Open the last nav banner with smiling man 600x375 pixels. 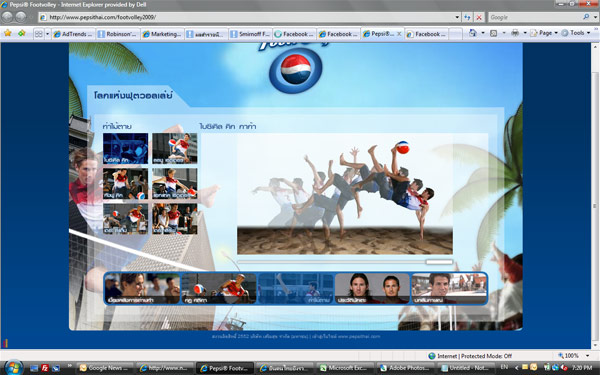click(x=448, y=289)
